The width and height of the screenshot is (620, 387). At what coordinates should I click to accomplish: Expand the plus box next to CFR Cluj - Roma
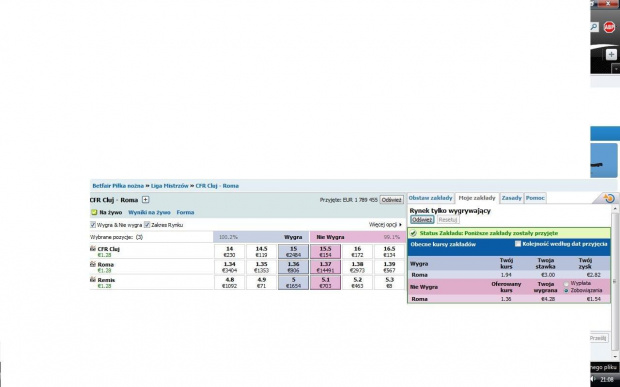pos(146,200)
